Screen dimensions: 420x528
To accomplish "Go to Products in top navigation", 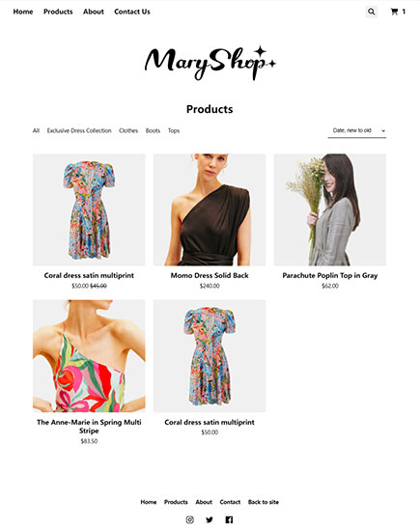I will [58, 12].
